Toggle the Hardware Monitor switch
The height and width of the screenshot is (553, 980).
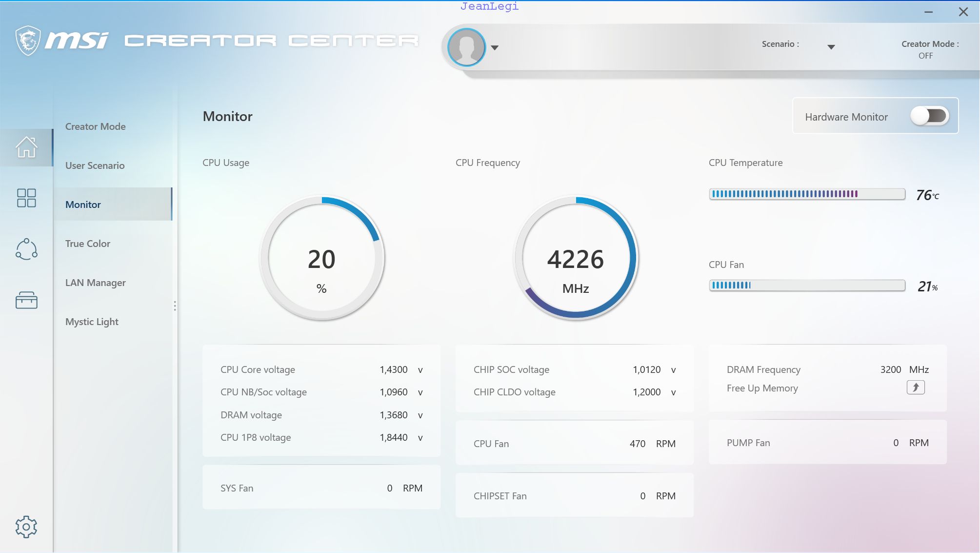[929, 116]
